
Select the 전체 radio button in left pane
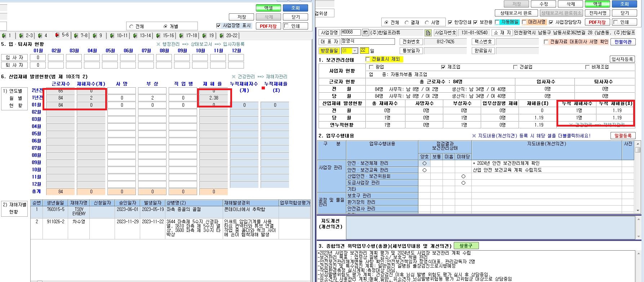[131, 26]
